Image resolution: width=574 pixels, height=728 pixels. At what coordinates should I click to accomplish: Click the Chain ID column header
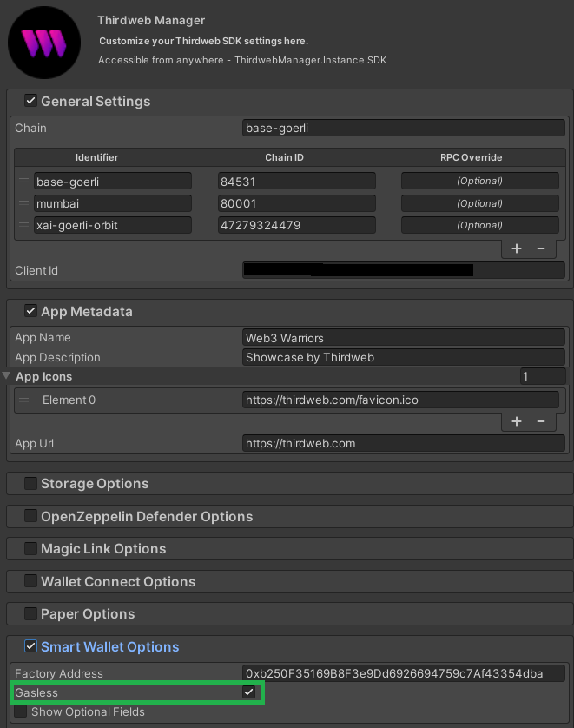pyautogui.click(x=284, y=157)
